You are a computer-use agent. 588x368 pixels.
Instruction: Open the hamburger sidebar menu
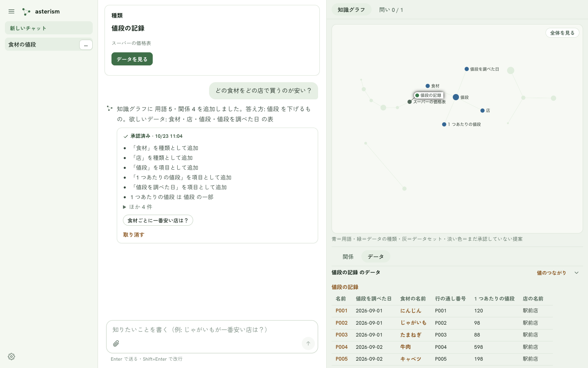(x=11, y=11)
